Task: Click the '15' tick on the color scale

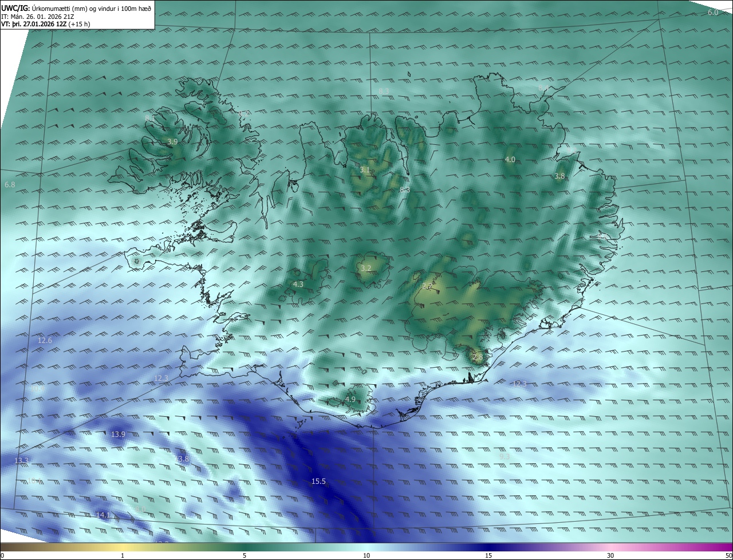Action: [488, 556]
